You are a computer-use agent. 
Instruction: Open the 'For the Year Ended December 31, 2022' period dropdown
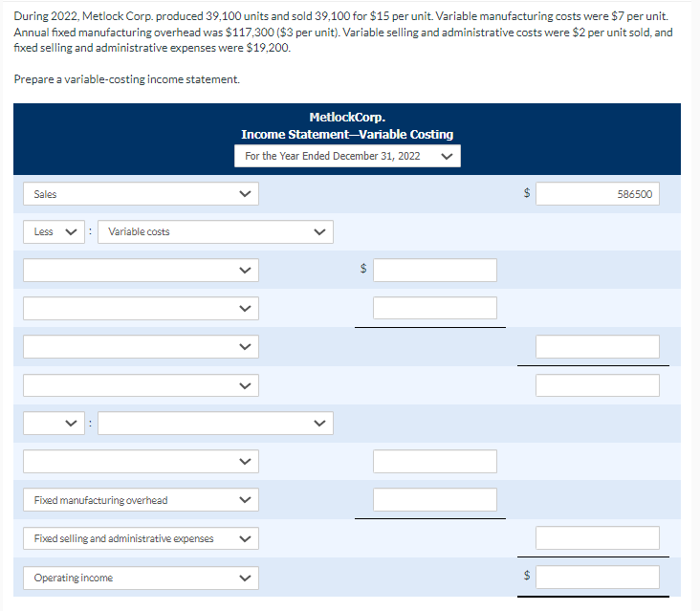pos(347,156)
